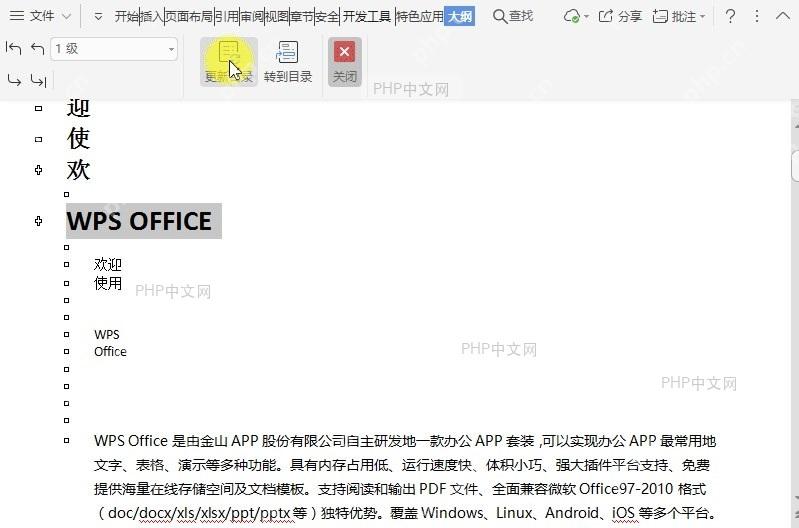Select the highlighted 大纲 tab
Viewport: 799px width, 528px height.
pyautogui.click(x=460, y=16)
